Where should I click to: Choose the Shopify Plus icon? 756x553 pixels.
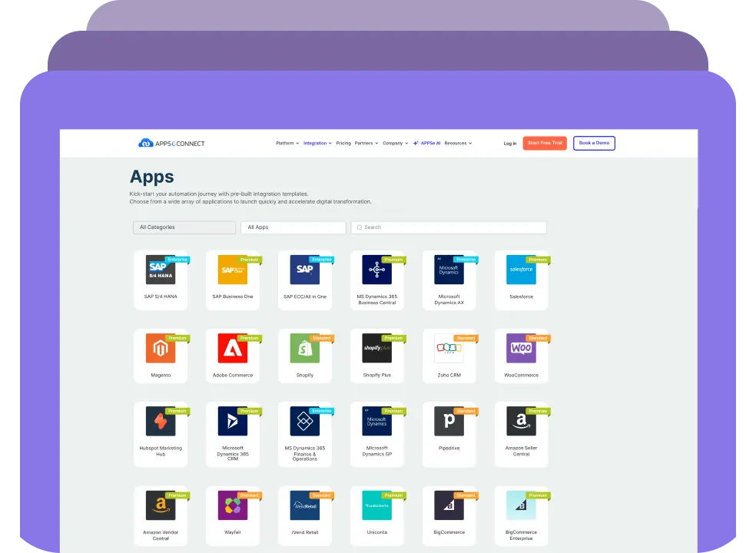coord(376,348)
